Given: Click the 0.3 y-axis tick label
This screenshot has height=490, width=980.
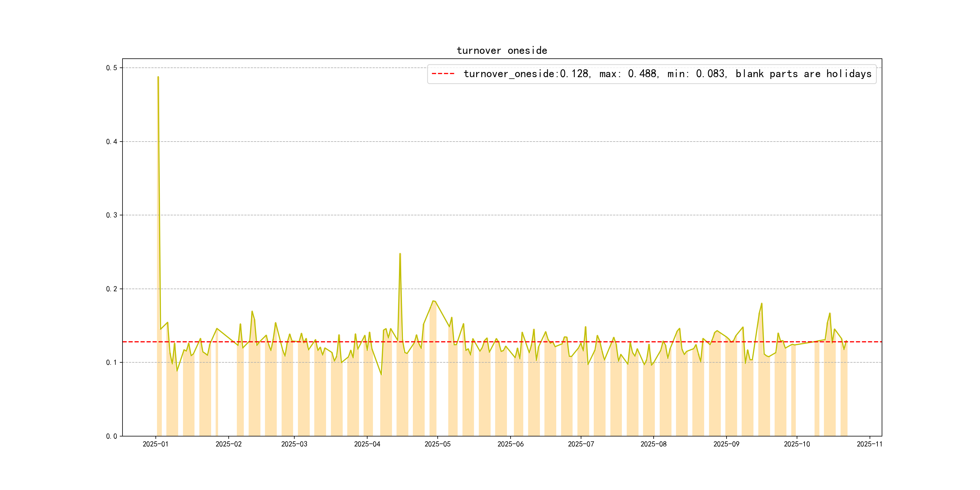Looking at the screenshot, I should click(x=112, y=215).
